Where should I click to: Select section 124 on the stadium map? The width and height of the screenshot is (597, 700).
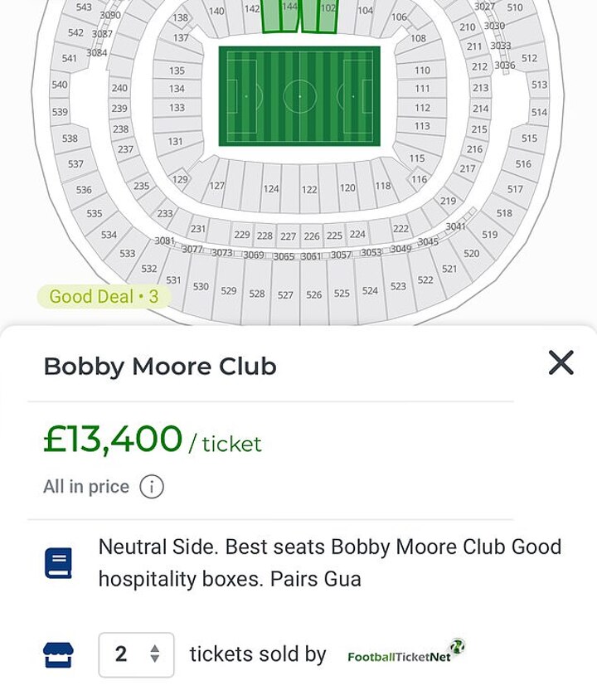(x=271, y=190)
